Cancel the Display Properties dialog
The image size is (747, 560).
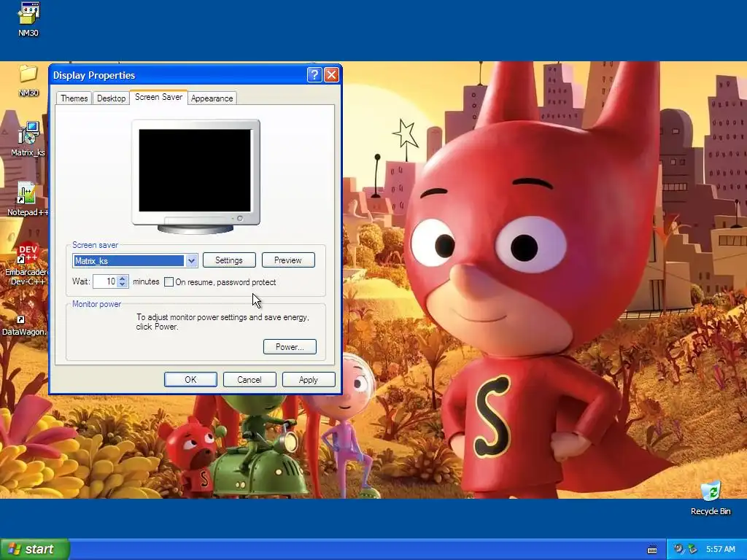coord(249,379)
